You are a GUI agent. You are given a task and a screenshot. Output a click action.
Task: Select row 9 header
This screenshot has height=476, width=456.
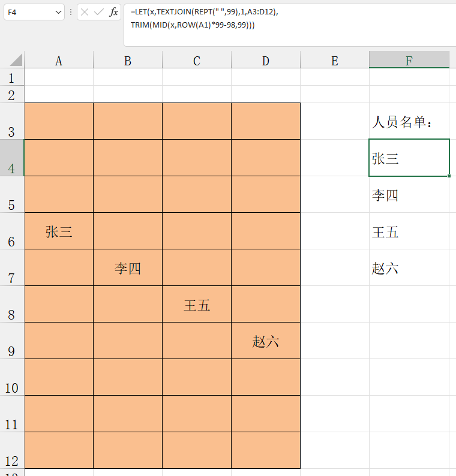click(x=12, y=341)
